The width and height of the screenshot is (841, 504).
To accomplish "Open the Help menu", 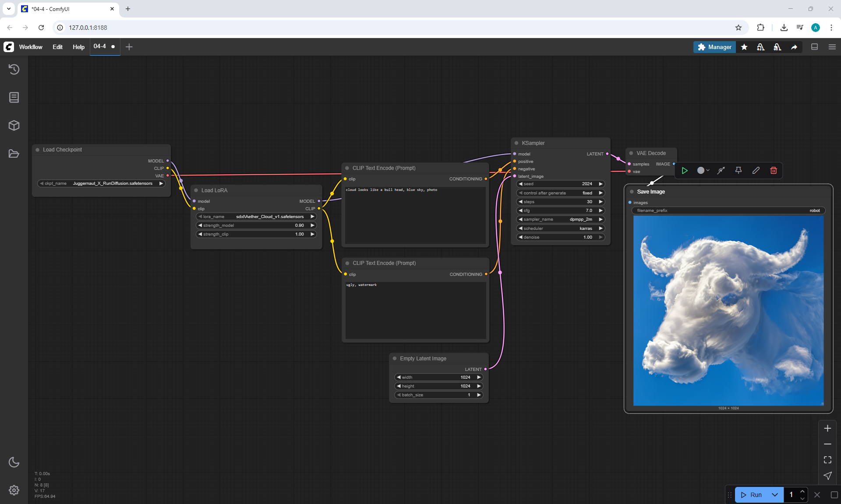I will pyautogui.click(x=78, y=47).
